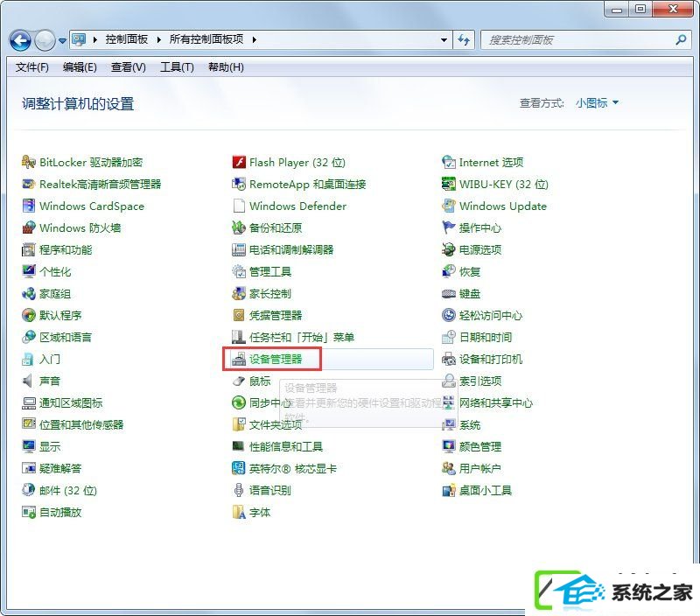Open the 英特尔® 核芯显卡 link
This screenshot has width=700, height=616.
(293, 469)
